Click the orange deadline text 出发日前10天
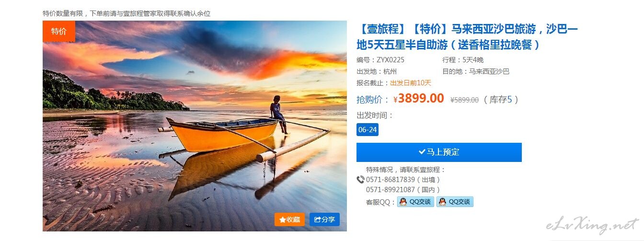644x241 pixels. [x=411, y=83]
